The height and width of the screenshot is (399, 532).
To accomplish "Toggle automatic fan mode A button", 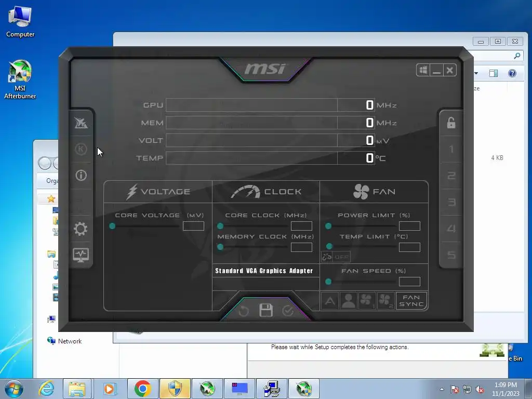I will [x=330, y=301].
